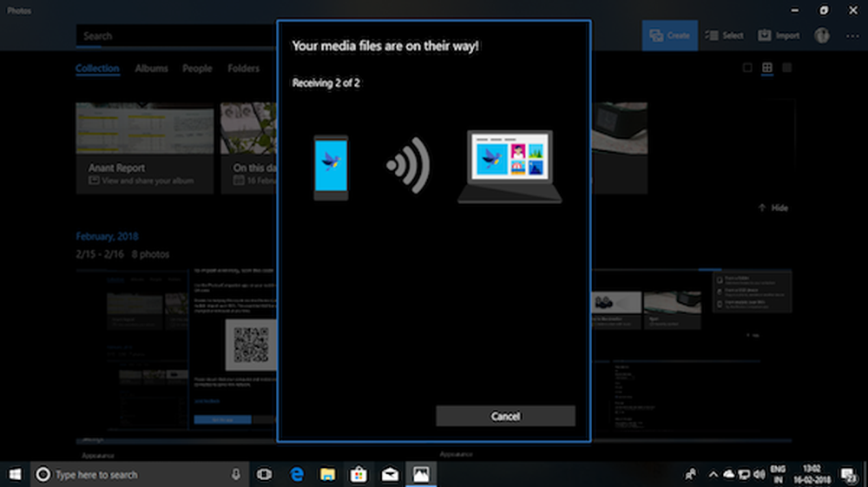Open File Explorer from the taskbar
The image size is (868, 487).
(328, 474)
